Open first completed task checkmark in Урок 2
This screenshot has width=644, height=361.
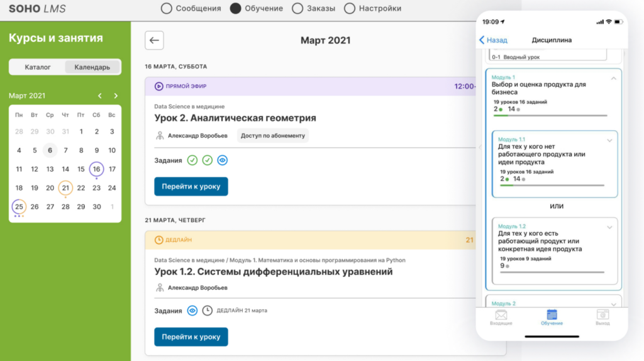(192, 160)
